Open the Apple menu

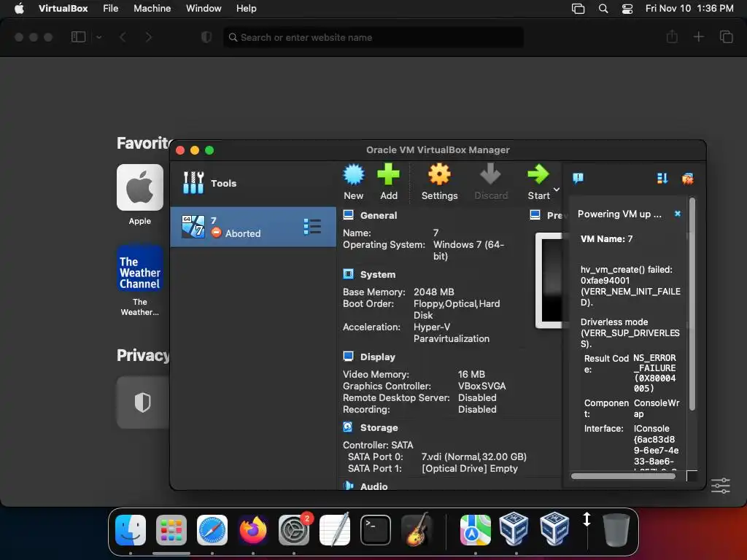[19, 8]
